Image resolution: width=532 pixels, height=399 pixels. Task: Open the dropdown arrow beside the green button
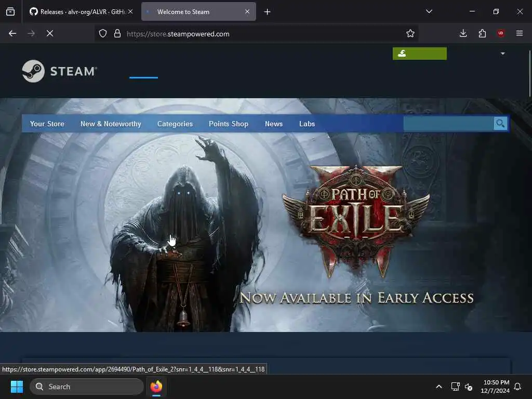502,54
